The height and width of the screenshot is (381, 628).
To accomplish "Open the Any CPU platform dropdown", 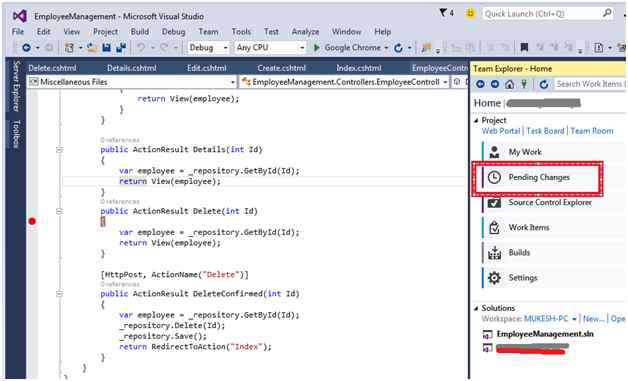I will (270, 48).
